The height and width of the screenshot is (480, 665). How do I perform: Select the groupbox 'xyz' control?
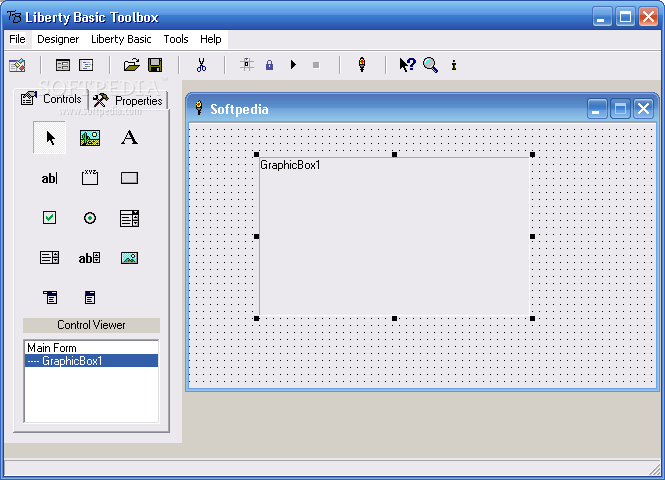click(89, 177)
